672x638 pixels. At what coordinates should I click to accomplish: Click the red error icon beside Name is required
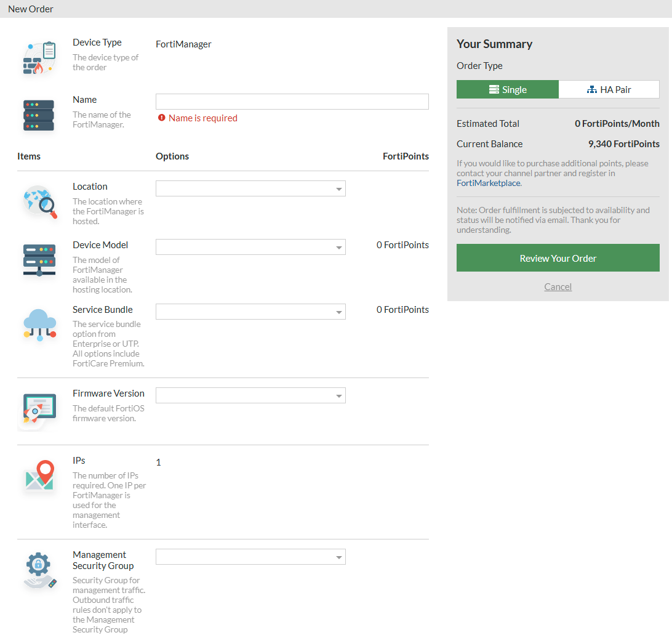tap(162, 118)
